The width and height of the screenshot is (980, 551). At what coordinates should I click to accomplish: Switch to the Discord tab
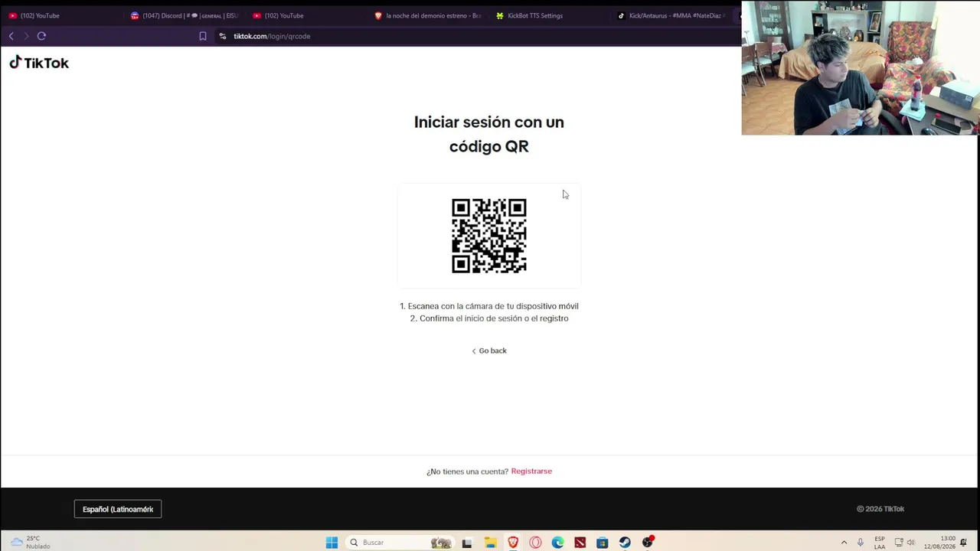pyautogui.click(x=184, y=15)
